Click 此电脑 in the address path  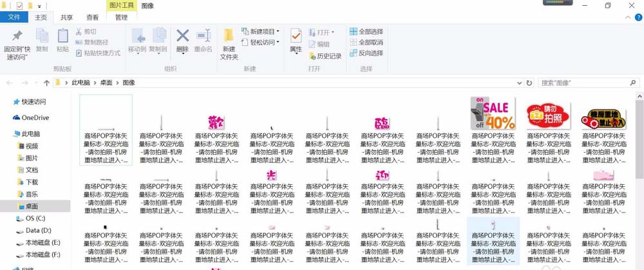[x=80, y=82]
